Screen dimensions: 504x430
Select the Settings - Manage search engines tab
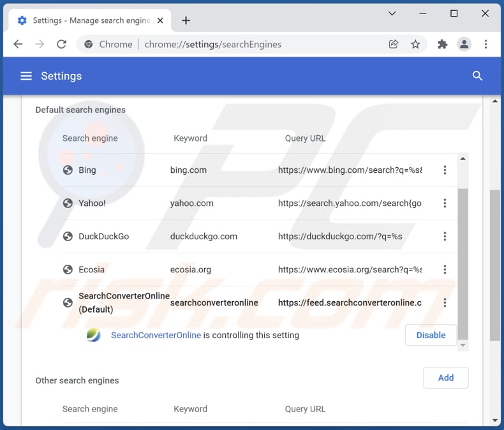pyautogui.click(x=90, y=20)
